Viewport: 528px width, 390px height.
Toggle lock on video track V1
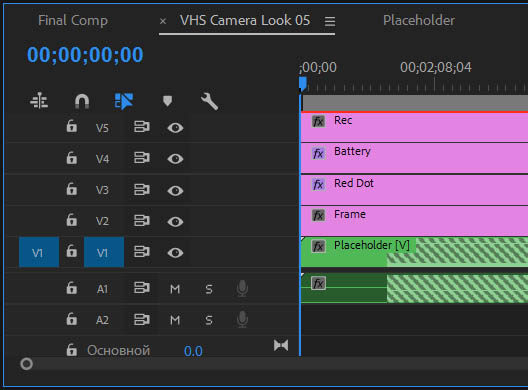pyautogui.click(x=71, y=251)
